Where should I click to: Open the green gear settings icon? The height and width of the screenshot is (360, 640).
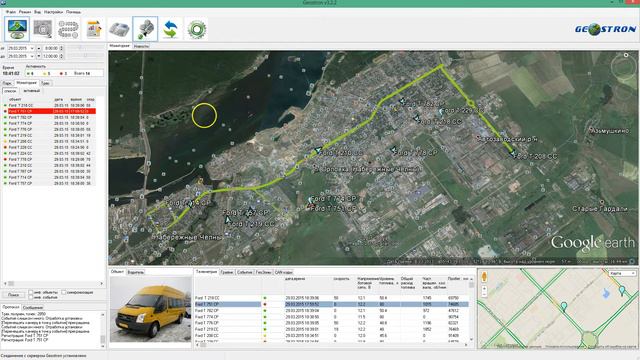tap(196, 29)
